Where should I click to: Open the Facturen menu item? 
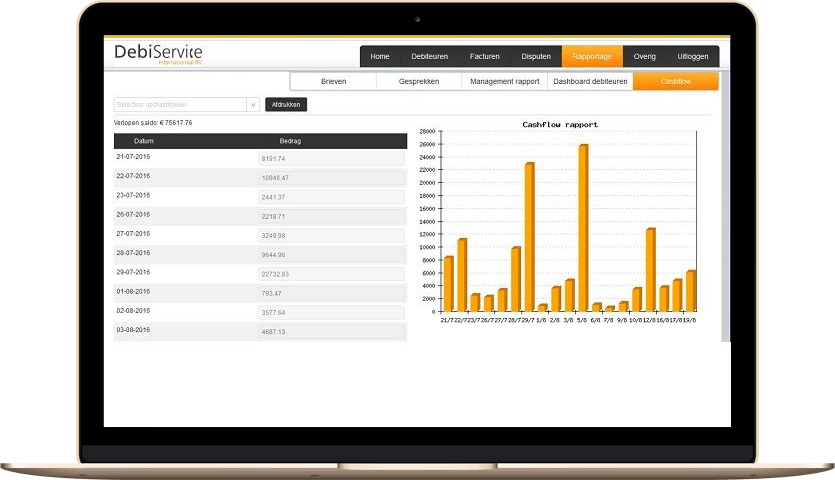(484, 57)
